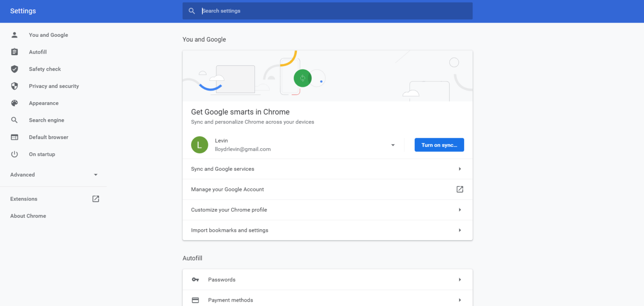Open Sync and Google services via its arrow
644x306 pixels.
click(x=460, y=169)
